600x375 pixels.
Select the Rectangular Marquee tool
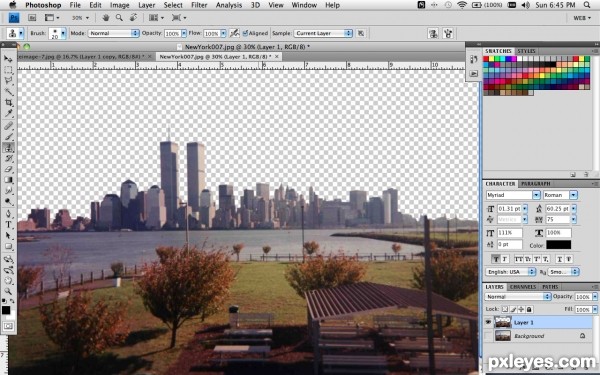pos(8,70)
